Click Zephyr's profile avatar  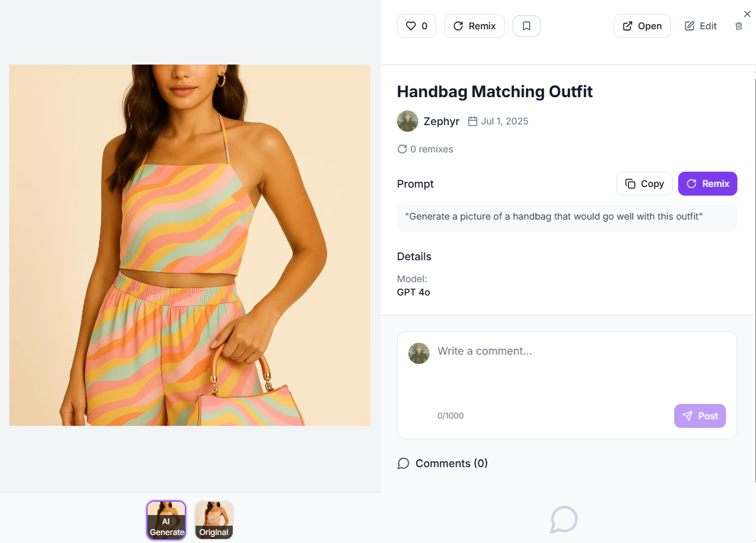pos(408,121)
